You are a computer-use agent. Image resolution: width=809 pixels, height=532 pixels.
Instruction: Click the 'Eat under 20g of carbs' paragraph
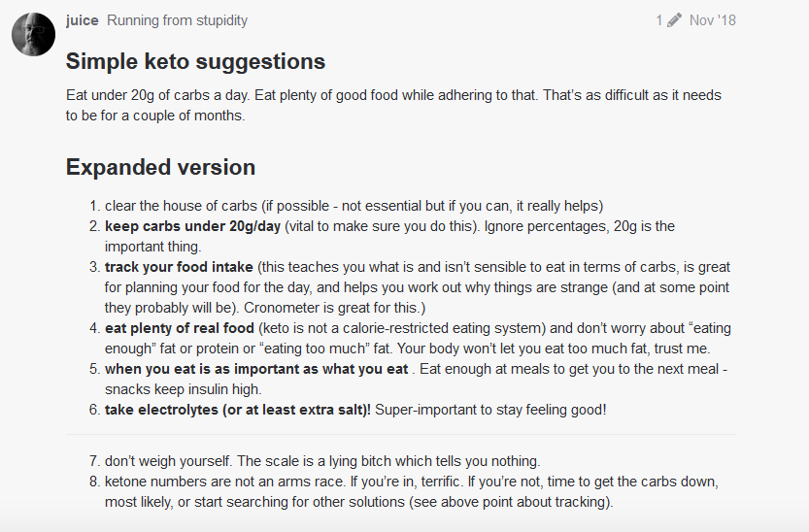pos(393,105)
